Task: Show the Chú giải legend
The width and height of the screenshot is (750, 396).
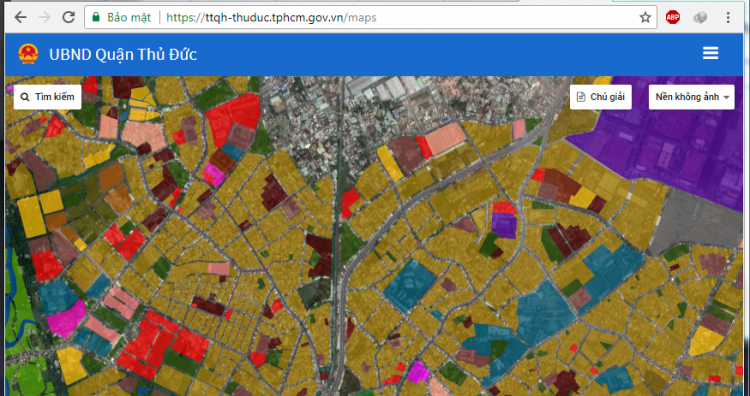Action: (x=601, y=97)
